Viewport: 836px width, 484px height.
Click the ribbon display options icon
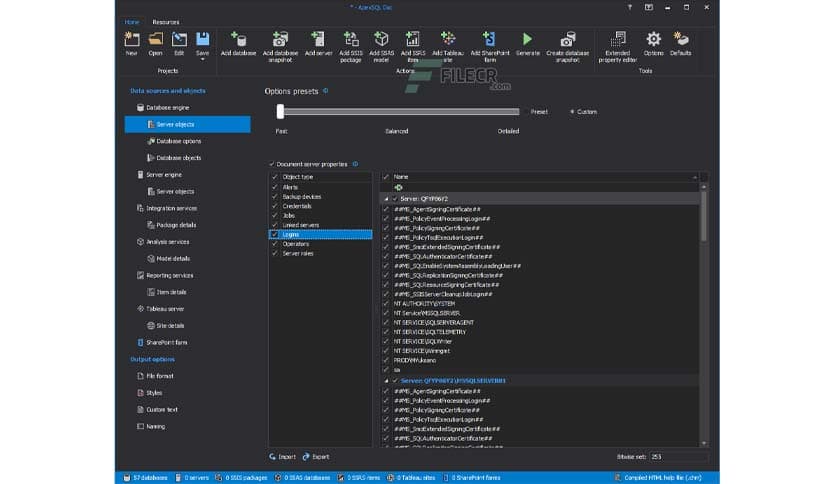click(x=648, y=7)
